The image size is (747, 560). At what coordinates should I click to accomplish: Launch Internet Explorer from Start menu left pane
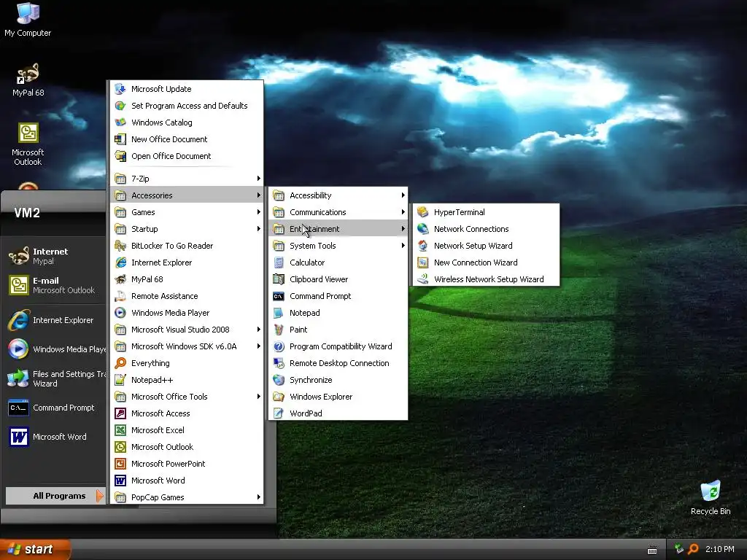coord(53,320)
